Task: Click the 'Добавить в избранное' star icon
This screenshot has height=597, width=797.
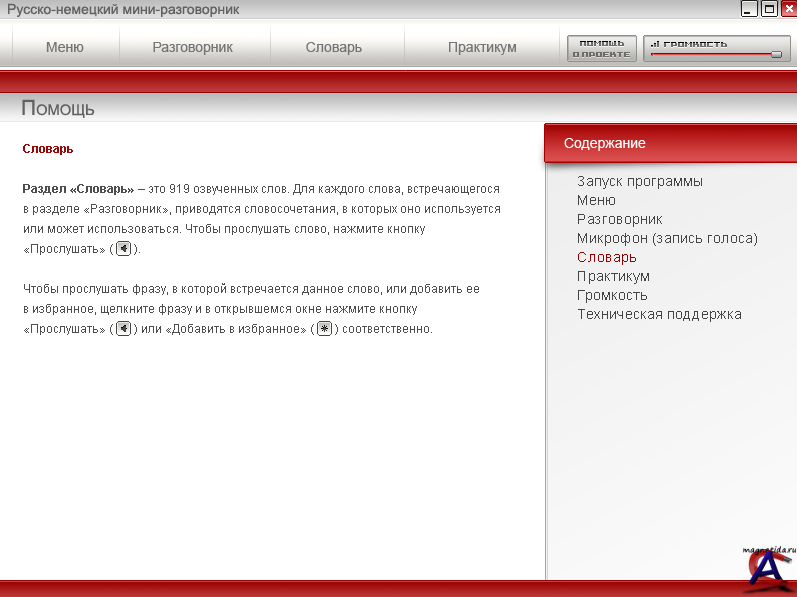Action: coord(323,329)
